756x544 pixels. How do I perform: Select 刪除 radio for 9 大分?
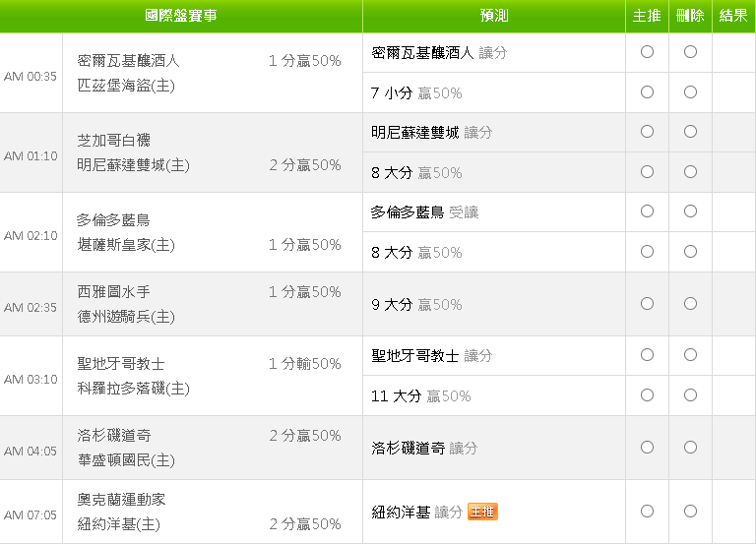[x=690, y=304]
